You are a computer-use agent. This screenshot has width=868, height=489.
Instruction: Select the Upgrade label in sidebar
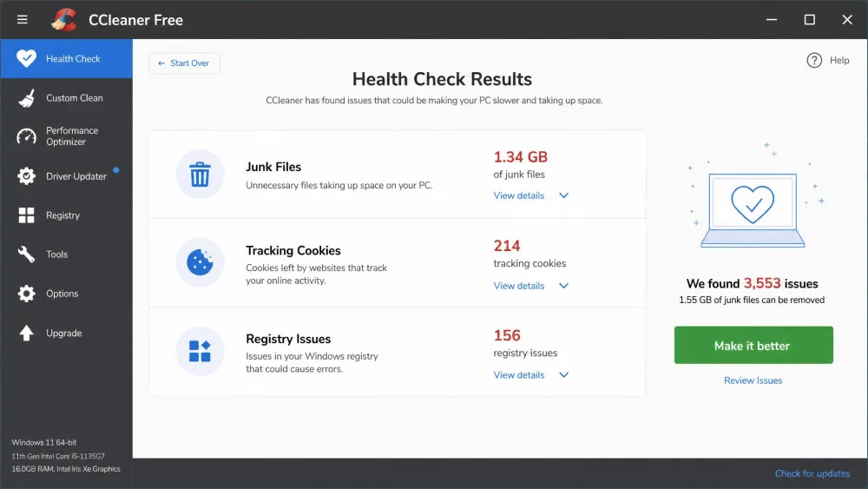coord(63,333)
